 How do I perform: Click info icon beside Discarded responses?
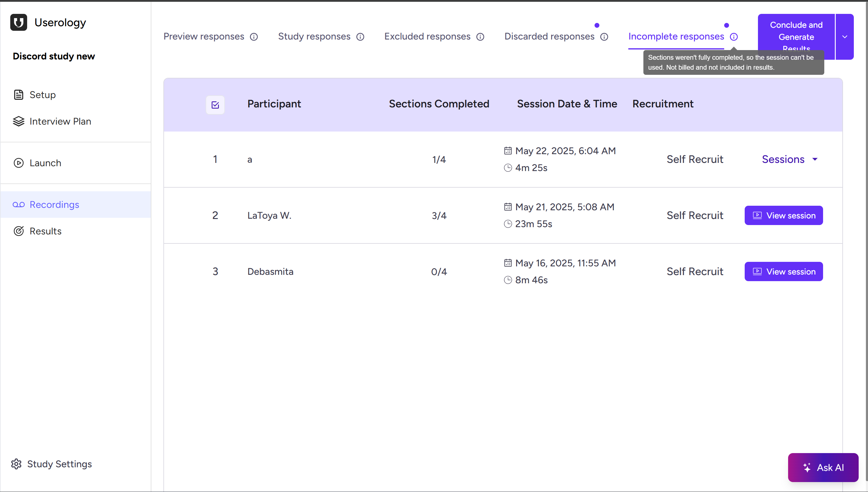click(604, 37)
